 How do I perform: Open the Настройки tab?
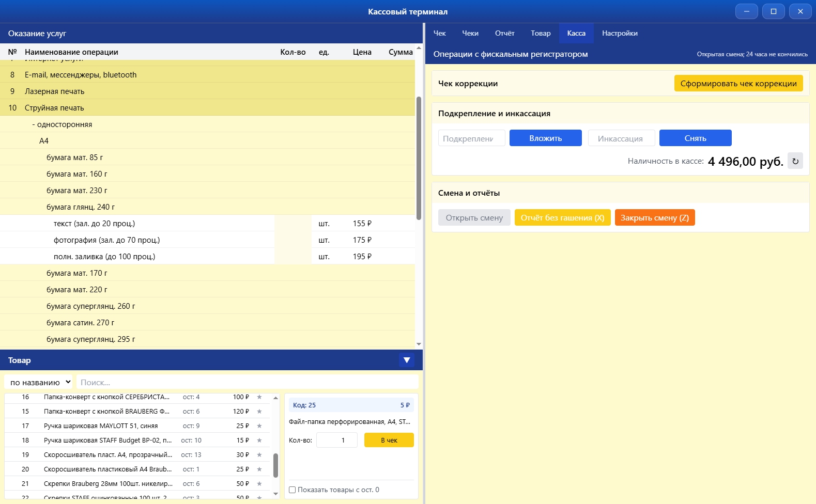pyautogui.click(x=620, y=33)
